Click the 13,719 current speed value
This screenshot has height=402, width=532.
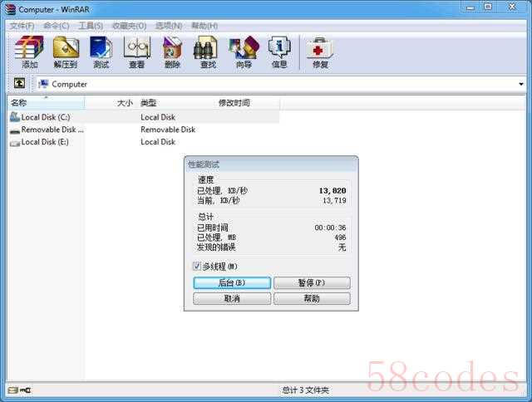pyautogui.click(x=334, y=200)
